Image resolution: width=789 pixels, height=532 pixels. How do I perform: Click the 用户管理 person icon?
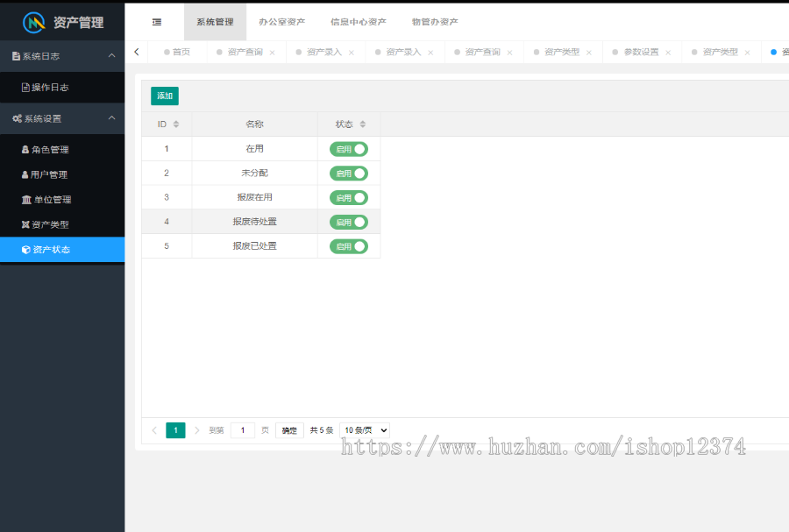click(x=25, y=174)
